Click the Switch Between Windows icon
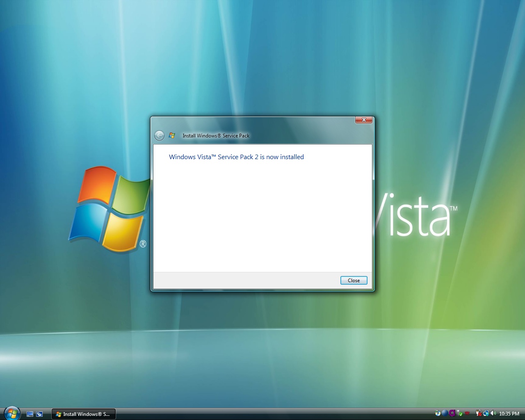Image resolution: width=525 pixels, height=420 pixels. tap(39, 414)
